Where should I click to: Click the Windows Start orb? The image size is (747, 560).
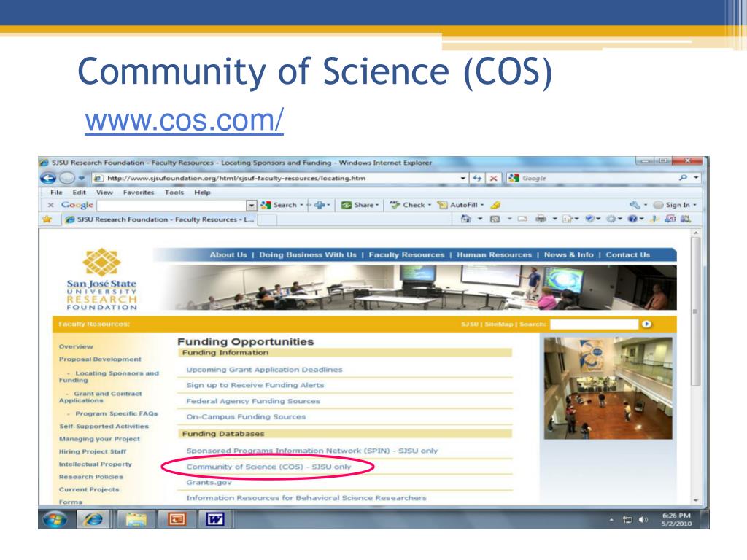(55, 519)
